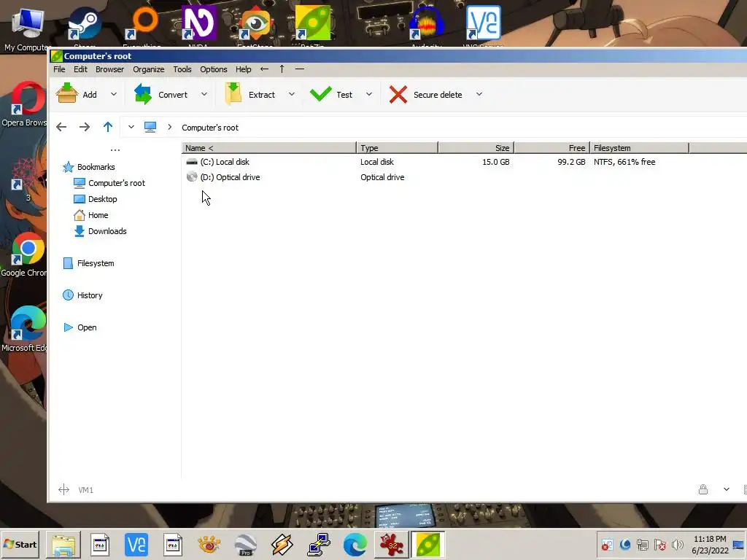Select the (D:) Optical drive row
This screenshot has height=560, width=747.
pyautogui.click(x=463, y=177)
